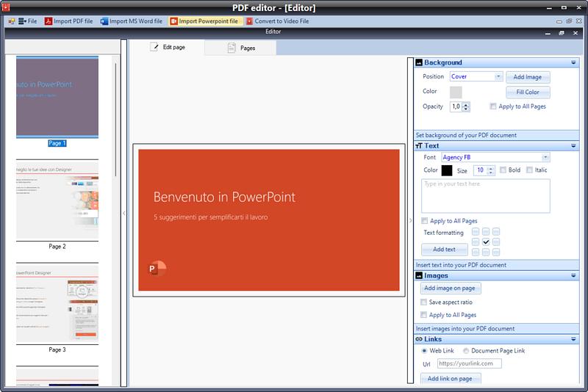Screen dimensions: 588x392
Task: Select top-right text formatting position
Action: [496, 232]
